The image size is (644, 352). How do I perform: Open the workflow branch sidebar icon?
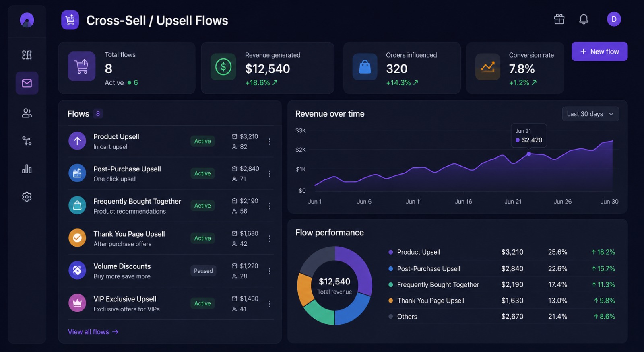tap(27, 141)
